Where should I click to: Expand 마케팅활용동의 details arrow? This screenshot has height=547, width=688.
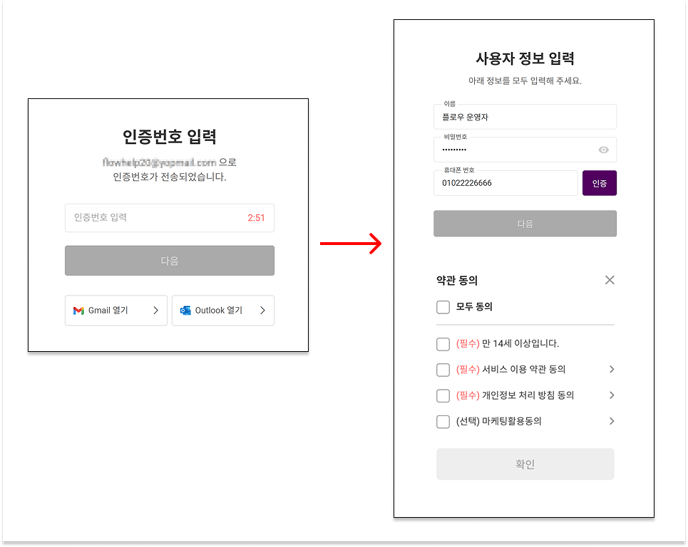point(612,421)
